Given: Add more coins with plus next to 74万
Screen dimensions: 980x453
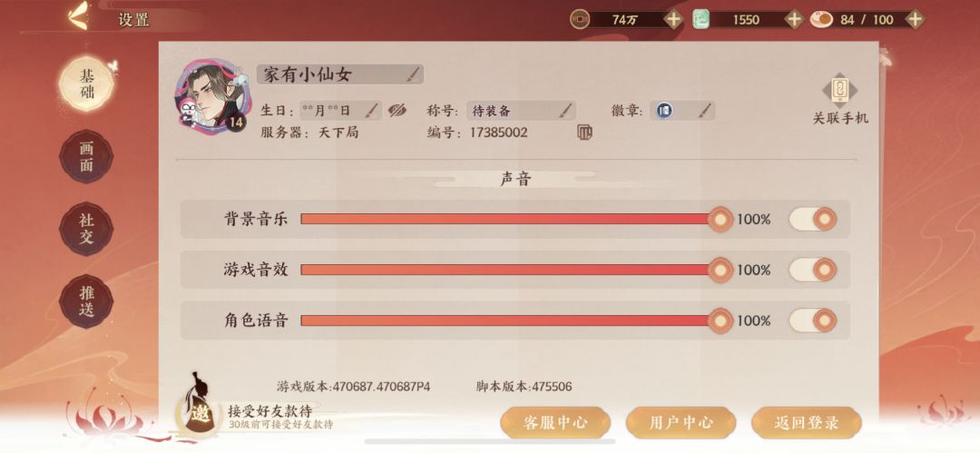Looking at the screenshot, I should point(673,19).
